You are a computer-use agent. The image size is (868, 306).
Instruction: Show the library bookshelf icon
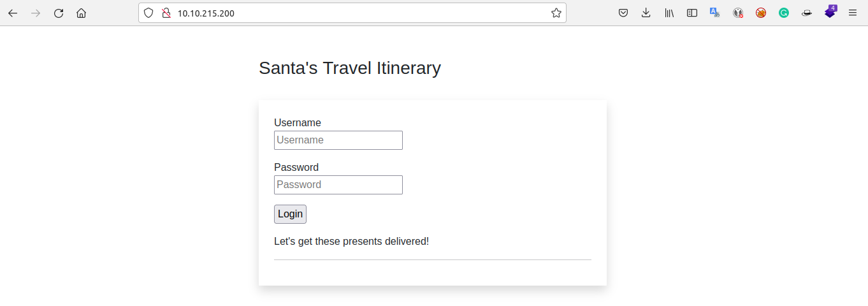[x=669, y=13]
